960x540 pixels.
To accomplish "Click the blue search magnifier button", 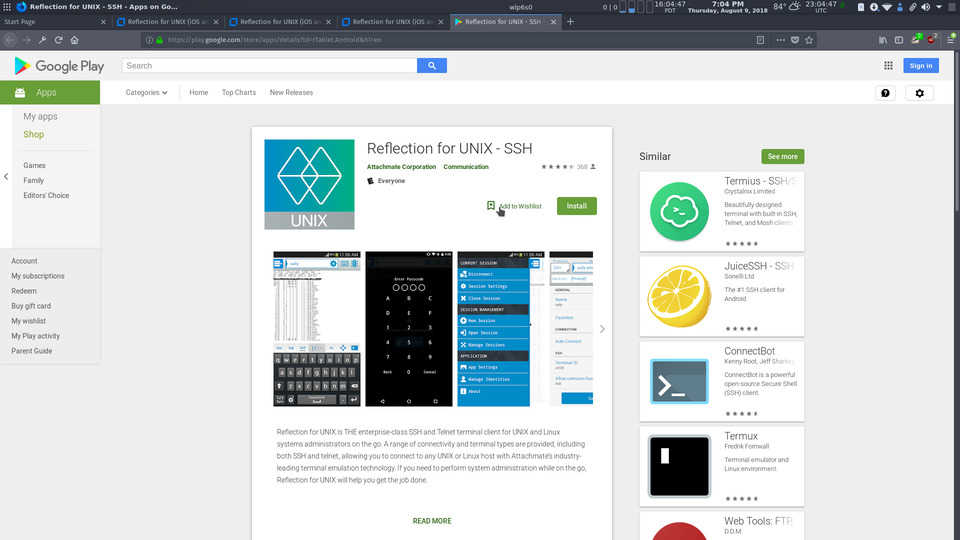I will click(x=432, y=66).
